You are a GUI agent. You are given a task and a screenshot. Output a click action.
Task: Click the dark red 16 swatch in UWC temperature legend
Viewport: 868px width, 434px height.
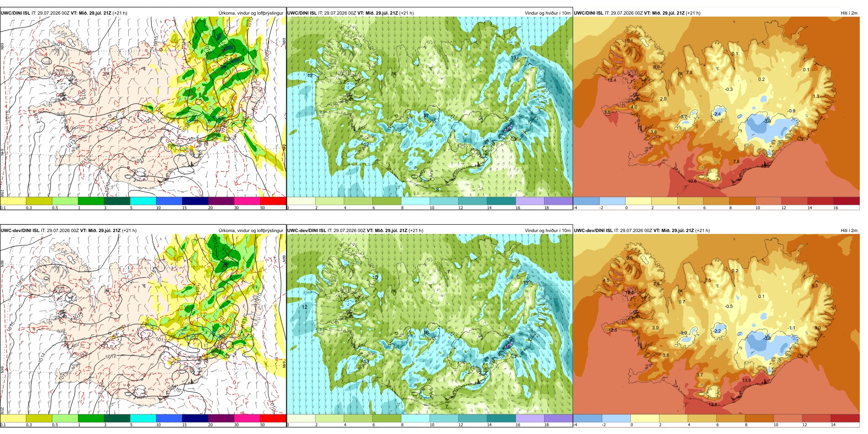pyautogui.click(x=847, y=201)
